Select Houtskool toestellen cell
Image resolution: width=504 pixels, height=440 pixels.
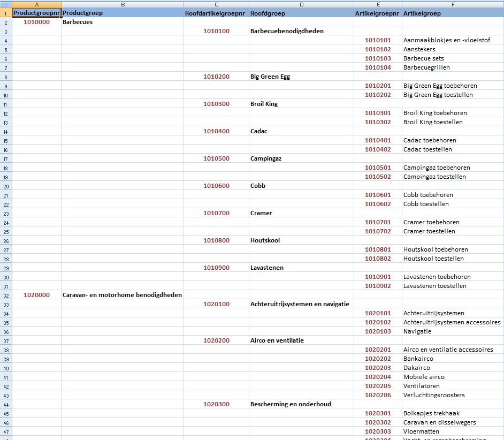pyautogui.click(x=453, y=259)
